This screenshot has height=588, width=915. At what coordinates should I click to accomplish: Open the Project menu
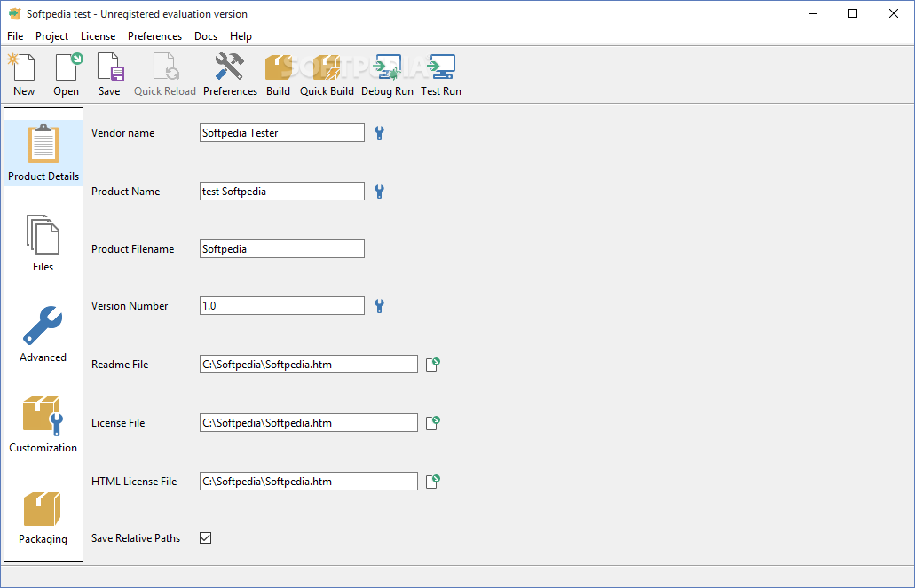click(52, 36)
